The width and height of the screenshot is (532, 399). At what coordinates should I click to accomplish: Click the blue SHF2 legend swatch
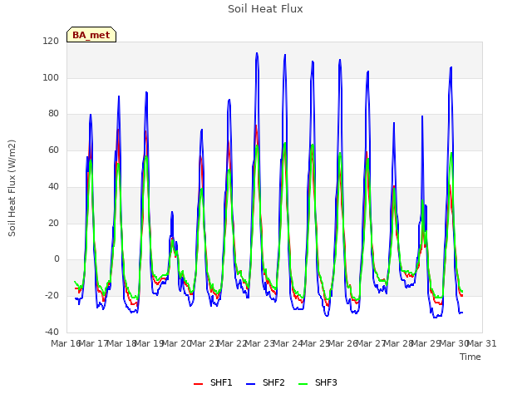click(250, 384)
